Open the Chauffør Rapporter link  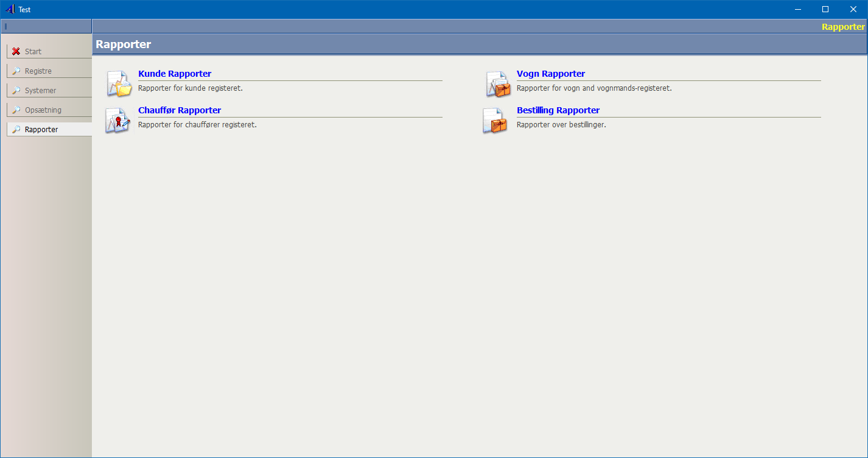tap(180, 110)
